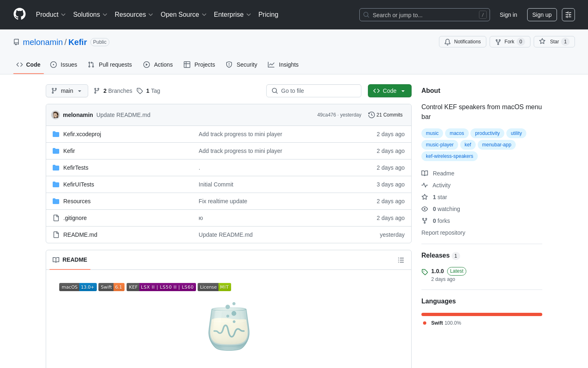
Task: Click the pulse icon beside Activity
Action: [425, 185]
